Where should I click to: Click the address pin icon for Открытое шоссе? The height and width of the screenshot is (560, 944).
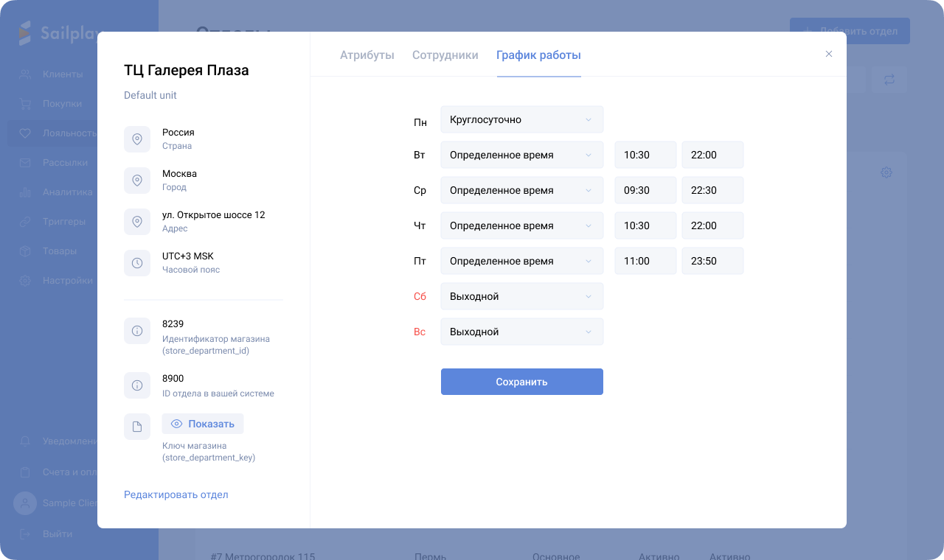pyautogui.click(x=137, y=222)
